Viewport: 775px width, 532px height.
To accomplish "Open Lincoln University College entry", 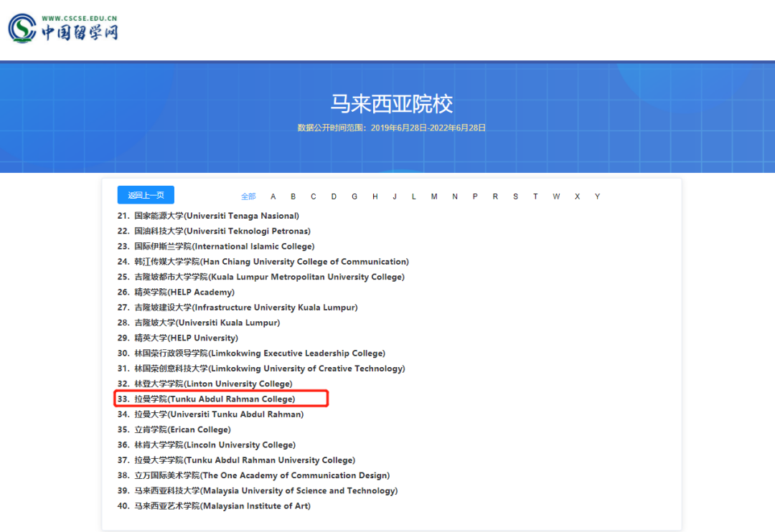I will click(207, 445).
